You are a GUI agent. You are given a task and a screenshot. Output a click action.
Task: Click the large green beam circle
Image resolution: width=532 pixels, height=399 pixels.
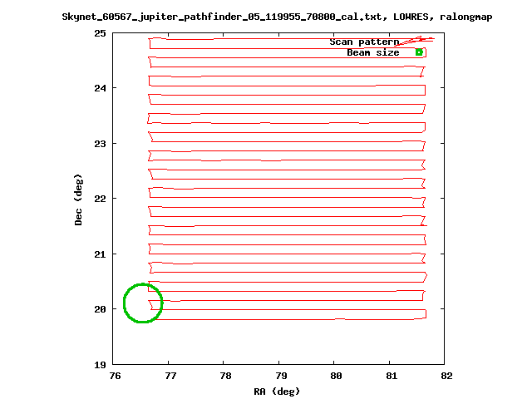(143, 303)
